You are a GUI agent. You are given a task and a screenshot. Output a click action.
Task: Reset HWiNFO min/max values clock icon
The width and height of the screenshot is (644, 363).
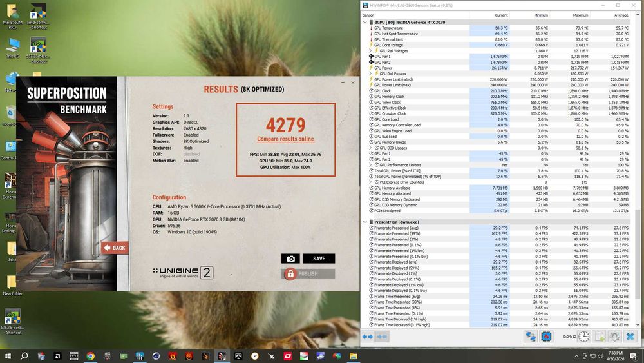point(583,337)
